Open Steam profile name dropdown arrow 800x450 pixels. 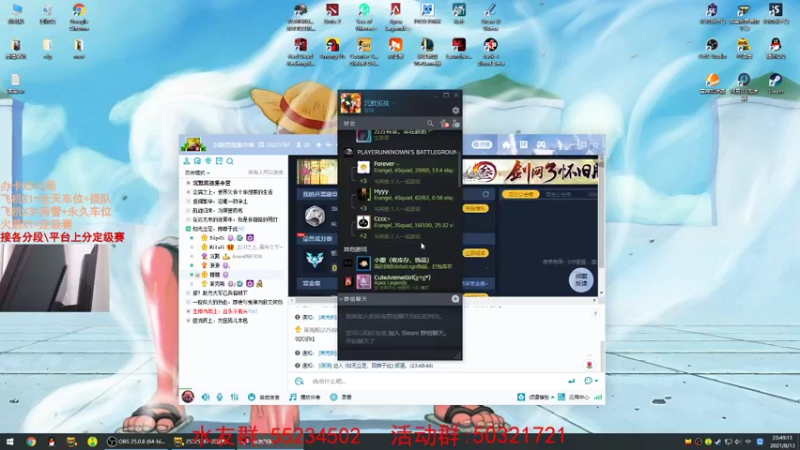[x=393, y=104]
